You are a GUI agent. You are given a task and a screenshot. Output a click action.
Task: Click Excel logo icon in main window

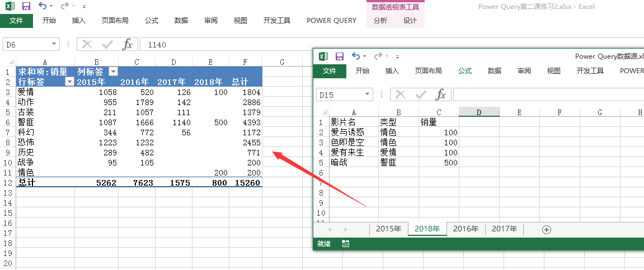pos(11,6)
